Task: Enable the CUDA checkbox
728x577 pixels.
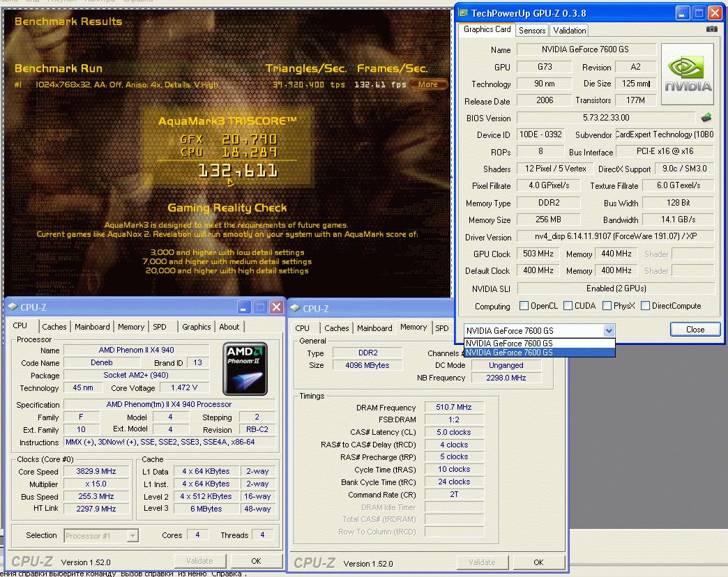Action: pyautogui.click(x=568, y=306)
